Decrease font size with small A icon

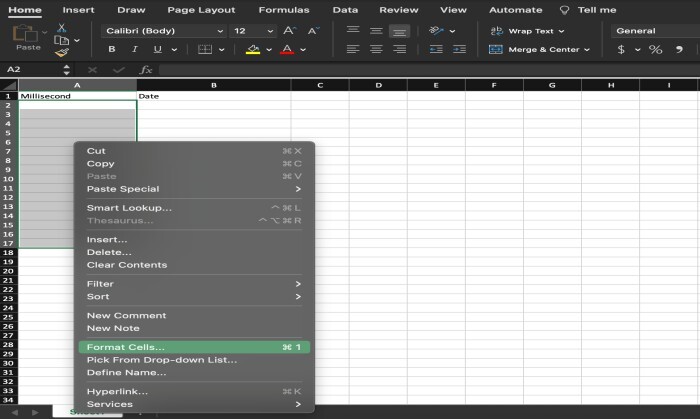pos(313,31)
